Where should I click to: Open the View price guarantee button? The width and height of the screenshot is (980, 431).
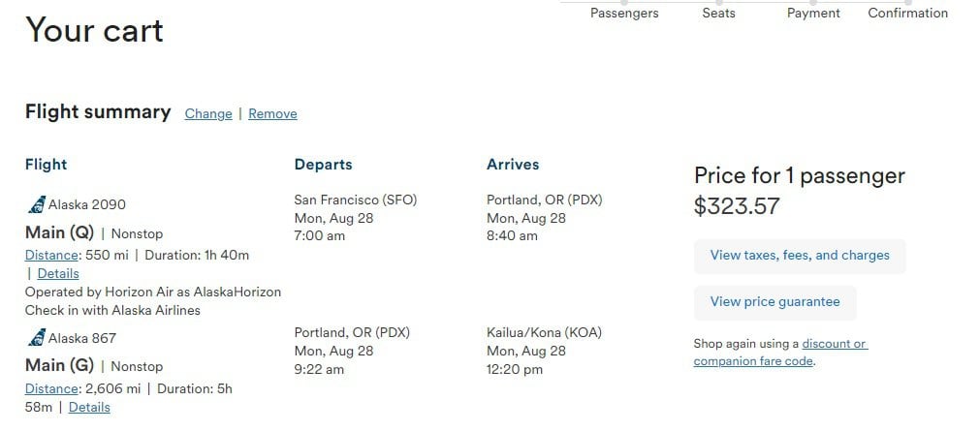tap(775, 302)
